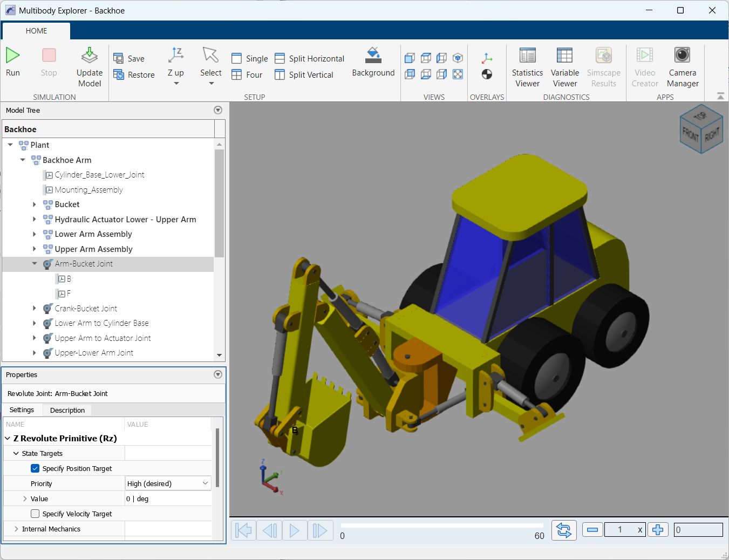Click the Run simulation icon
729x560 pixels.
click(x=13, y=56)
